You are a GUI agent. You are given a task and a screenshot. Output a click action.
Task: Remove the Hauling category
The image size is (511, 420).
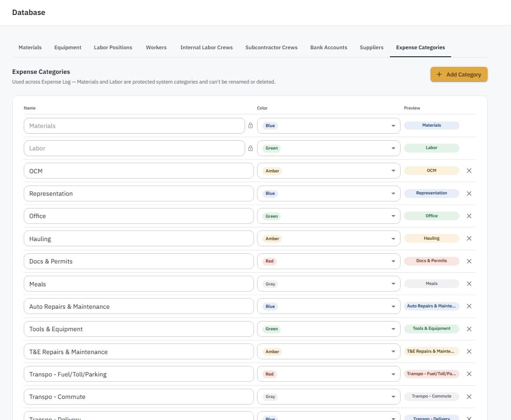469,238
